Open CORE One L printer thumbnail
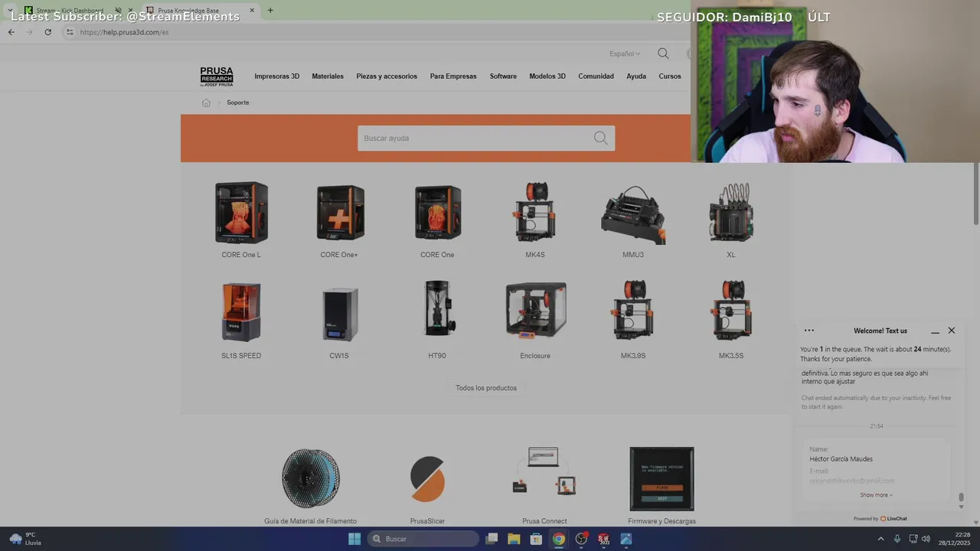The width and height of the screenshot is (980, 551). (241, 213)
